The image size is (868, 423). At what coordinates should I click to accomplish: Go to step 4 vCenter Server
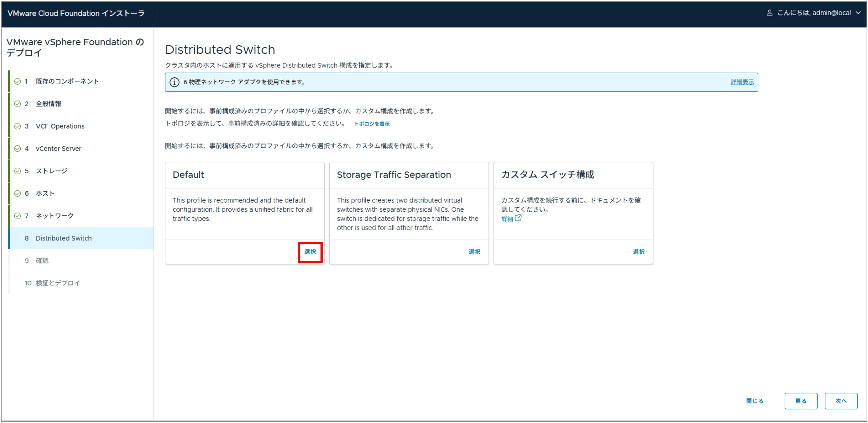point(81,149)
